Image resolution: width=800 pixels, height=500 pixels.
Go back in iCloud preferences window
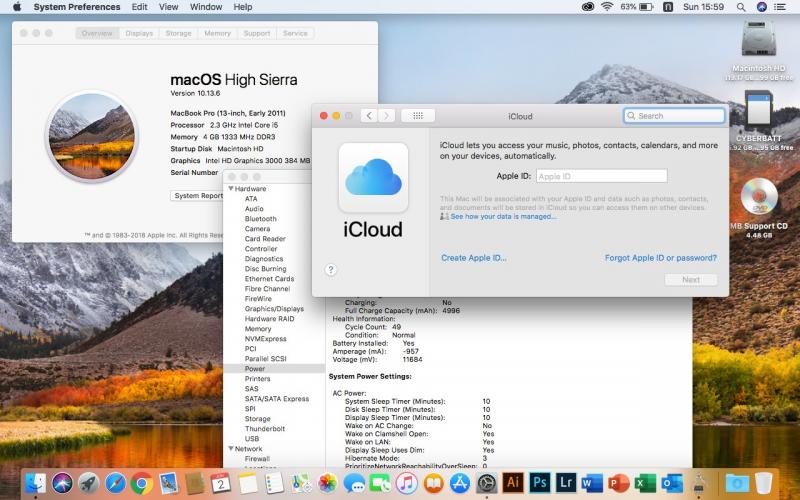[369, 116]
